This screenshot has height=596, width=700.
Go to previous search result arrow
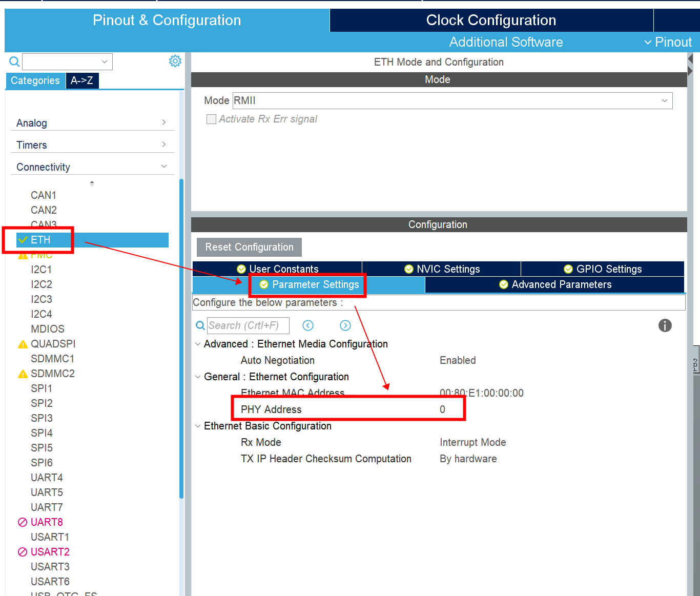[x=308, y=325]
